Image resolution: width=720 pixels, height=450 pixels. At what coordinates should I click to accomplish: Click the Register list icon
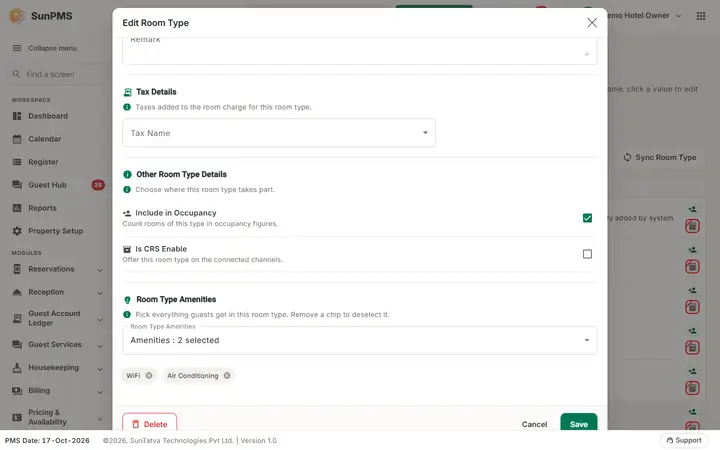tap(17, 162)
